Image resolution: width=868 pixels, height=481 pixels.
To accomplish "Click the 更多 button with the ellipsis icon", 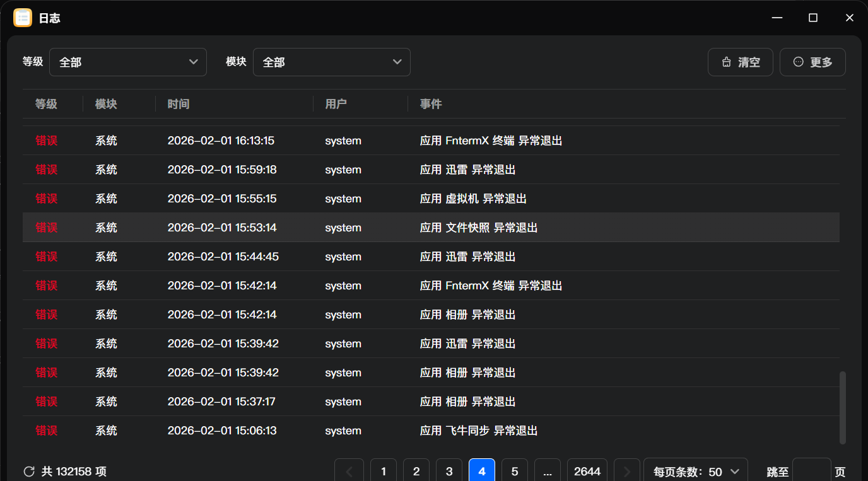I will pyautogui.click(x=812, y=62).
